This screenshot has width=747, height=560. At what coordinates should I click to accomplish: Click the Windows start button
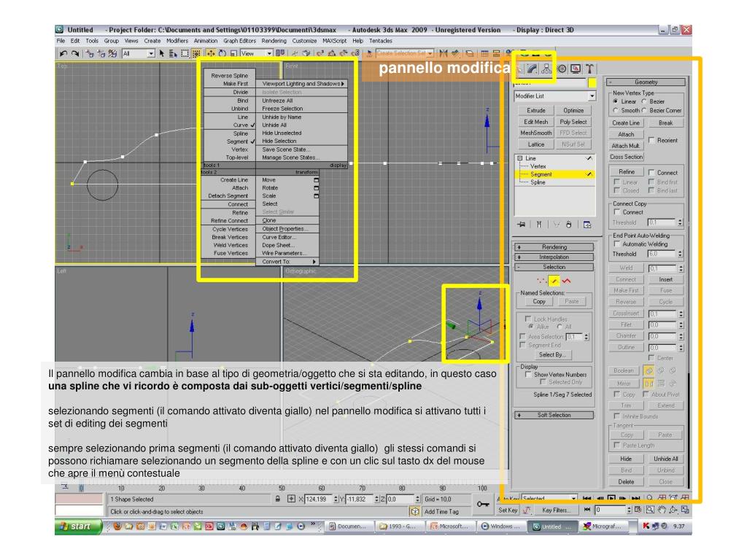coord(79,526)
